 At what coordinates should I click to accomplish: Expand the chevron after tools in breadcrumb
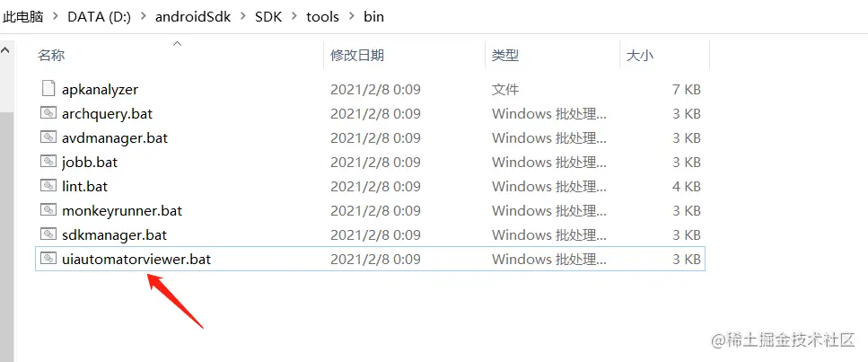[352, 17]
